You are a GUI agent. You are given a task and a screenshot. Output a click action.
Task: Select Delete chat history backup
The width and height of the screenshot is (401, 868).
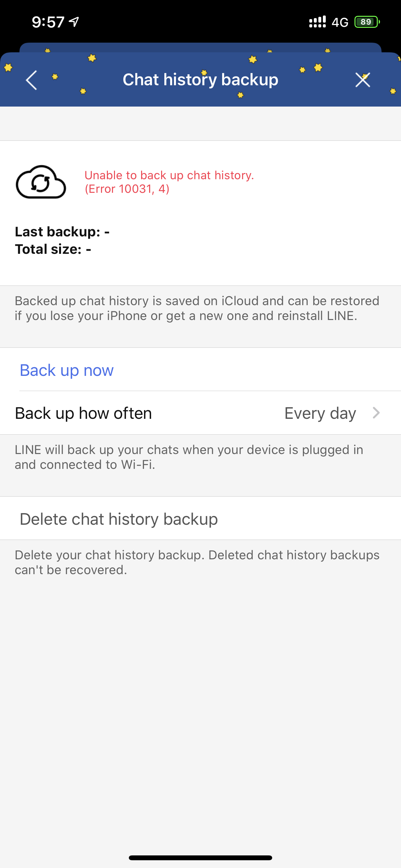tap(118, 519)
